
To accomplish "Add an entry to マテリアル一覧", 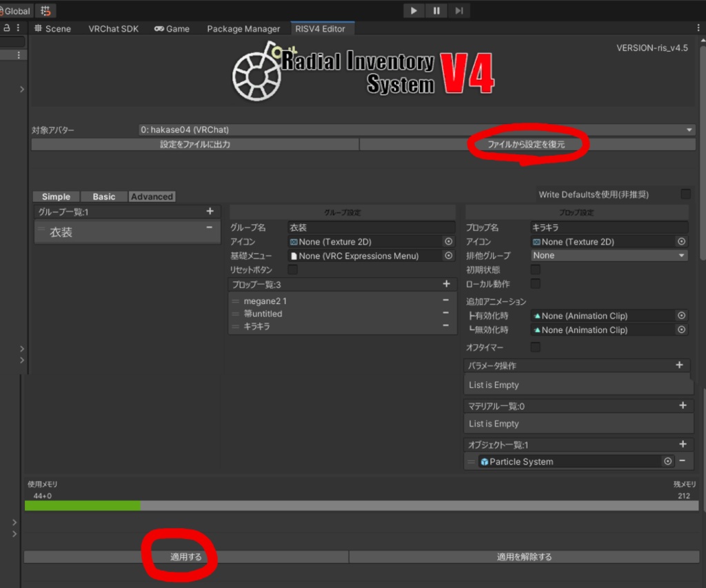I will (x=683, y=405).
